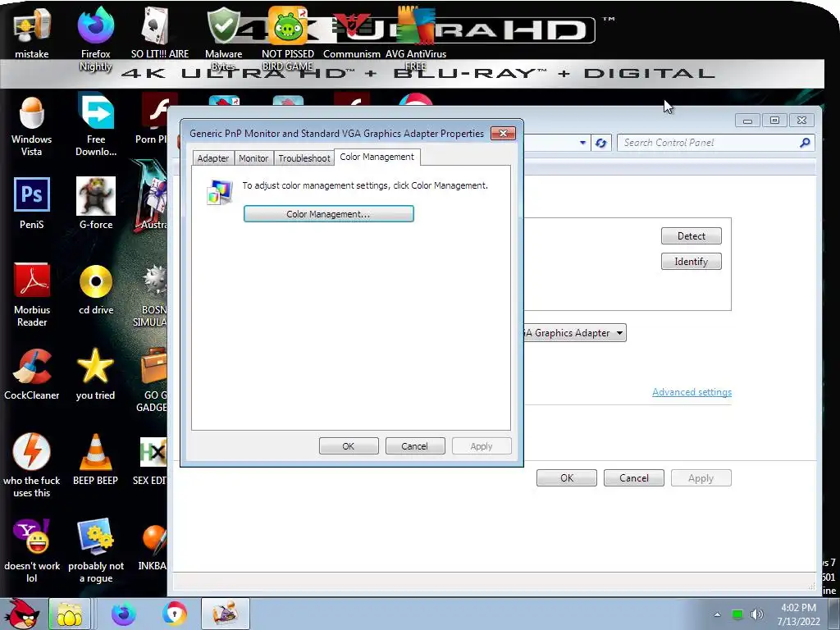Viewport: 840px width, 630px height.
Task: Click Cancel in the Properties dialog
Action: (414, 446)
